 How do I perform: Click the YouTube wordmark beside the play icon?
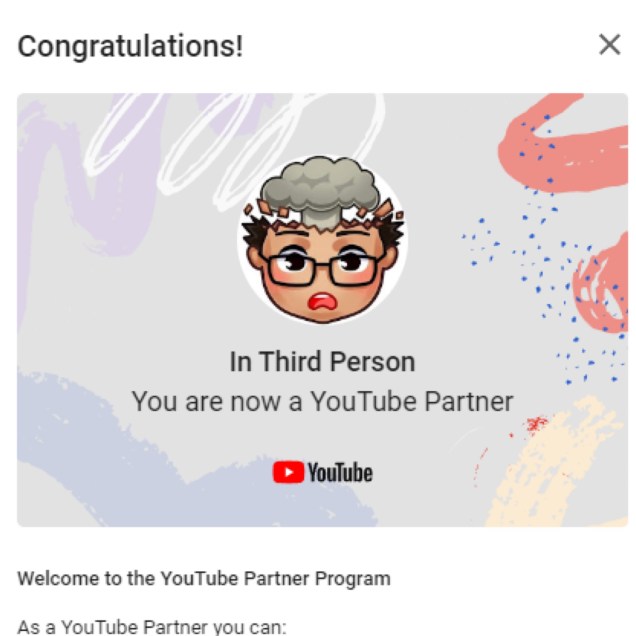click(340, 473)
